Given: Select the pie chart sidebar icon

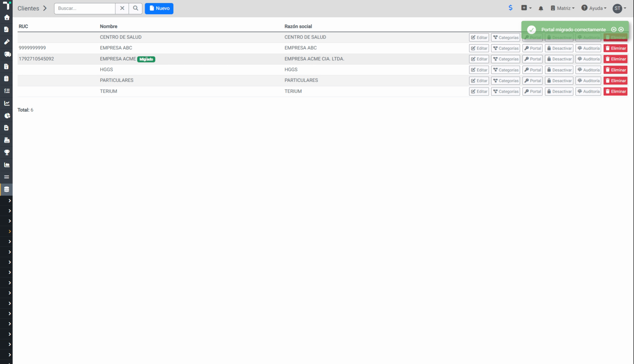Looking at the screenshot, I should (7, 116).
